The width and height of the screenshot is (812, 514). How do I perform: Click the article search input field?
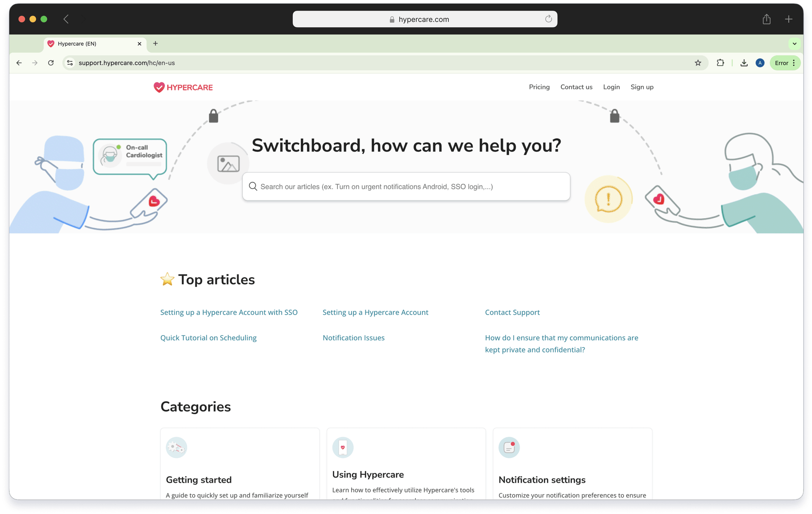click(x=406, y=187)
